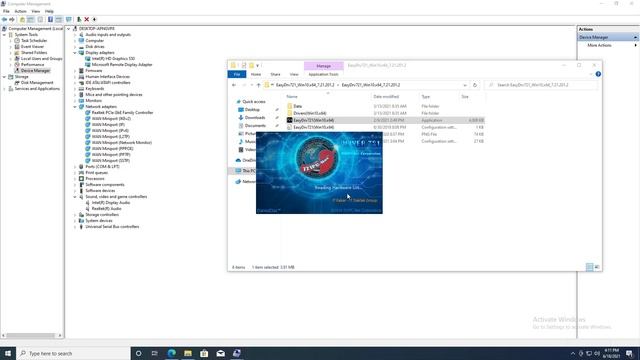Select Event Viewer in the left tree
640x360 pixels.
[32, 47]
